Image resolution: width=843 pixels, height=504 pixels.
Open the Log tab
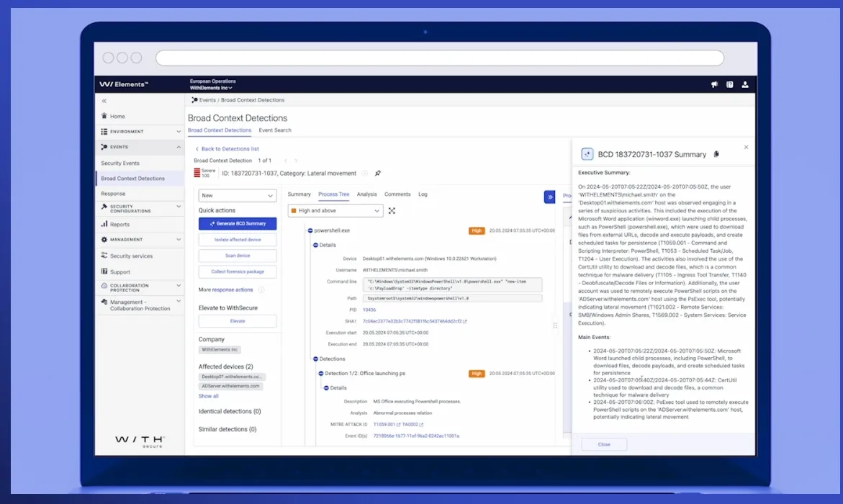click(x=423, y=194)
